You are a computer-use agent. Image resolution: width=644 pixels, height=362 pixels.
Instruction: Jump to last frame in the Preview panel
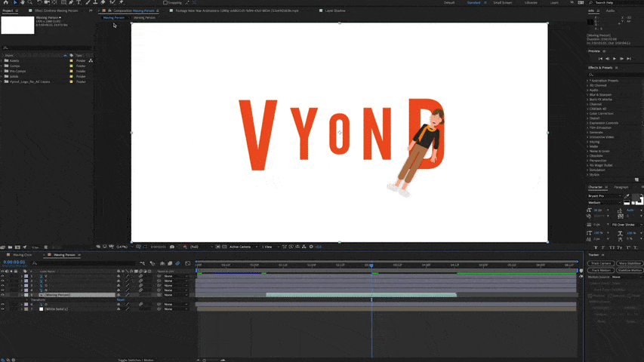(629, 59)
